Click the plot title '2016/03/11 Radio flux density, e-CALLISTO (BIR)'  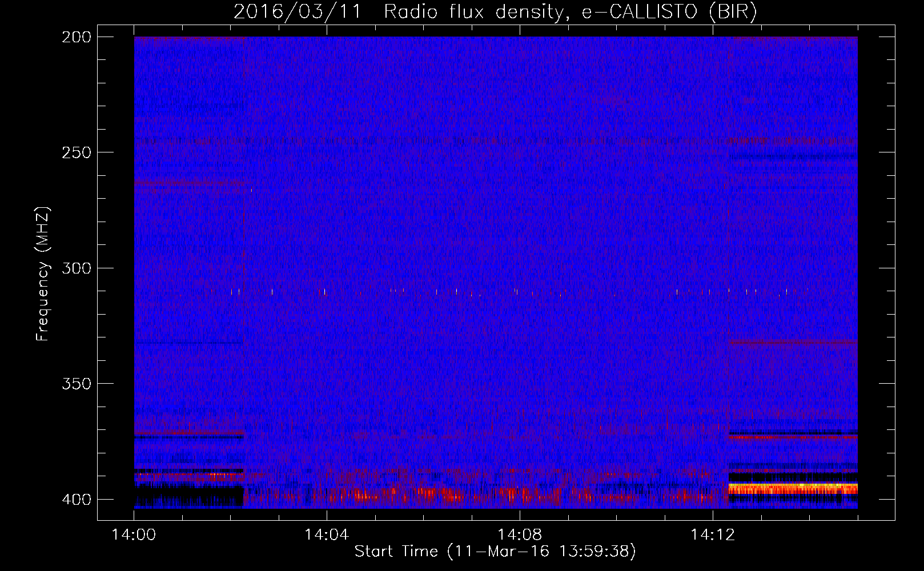tap(495, 12)
